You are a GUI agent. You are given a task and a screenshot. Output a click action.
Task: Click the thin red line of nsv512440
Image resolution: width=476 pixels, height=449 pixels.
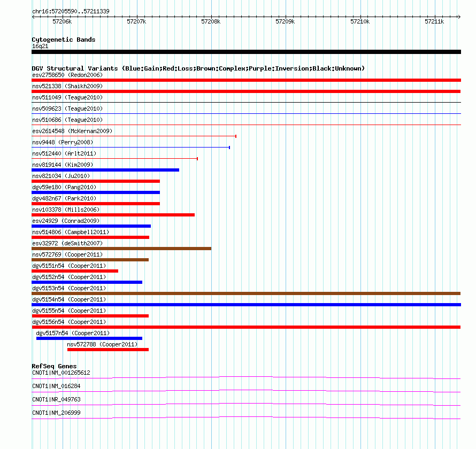pos(115,159)
